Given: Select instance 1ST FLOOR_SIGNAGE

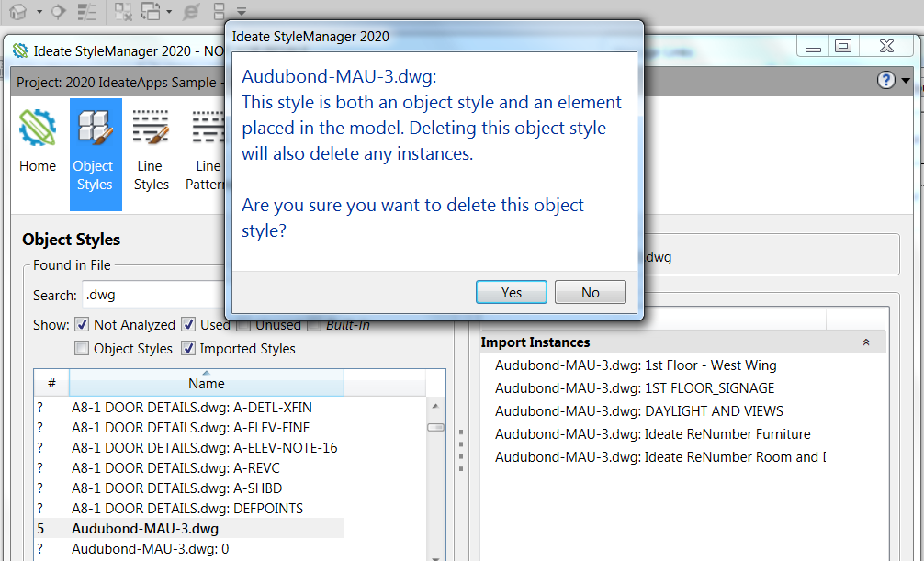Looking at the screenshot, I should (634, 388).
